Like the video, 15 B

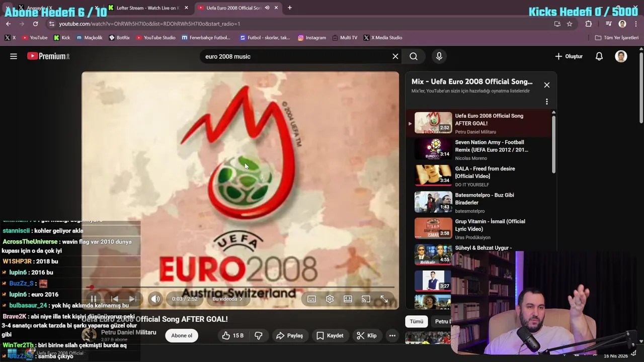[x=233, y=336]
